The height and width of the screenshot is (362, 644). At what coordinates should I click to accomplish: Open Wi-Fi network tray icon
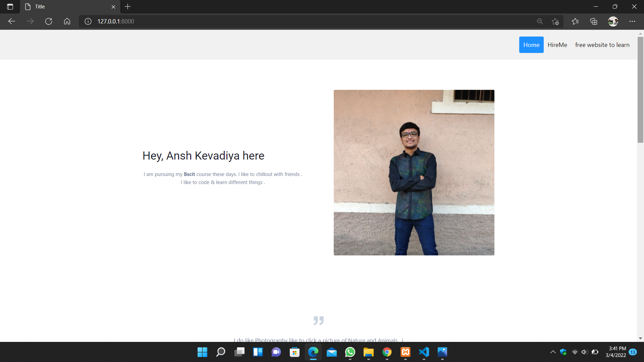[575, 352]
